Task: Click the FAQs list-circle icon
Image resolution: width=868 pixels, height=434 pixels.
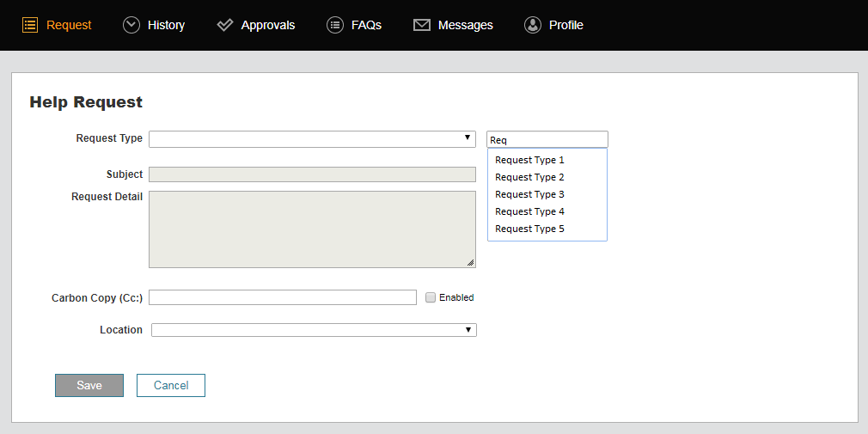Action: click(335, 26)
